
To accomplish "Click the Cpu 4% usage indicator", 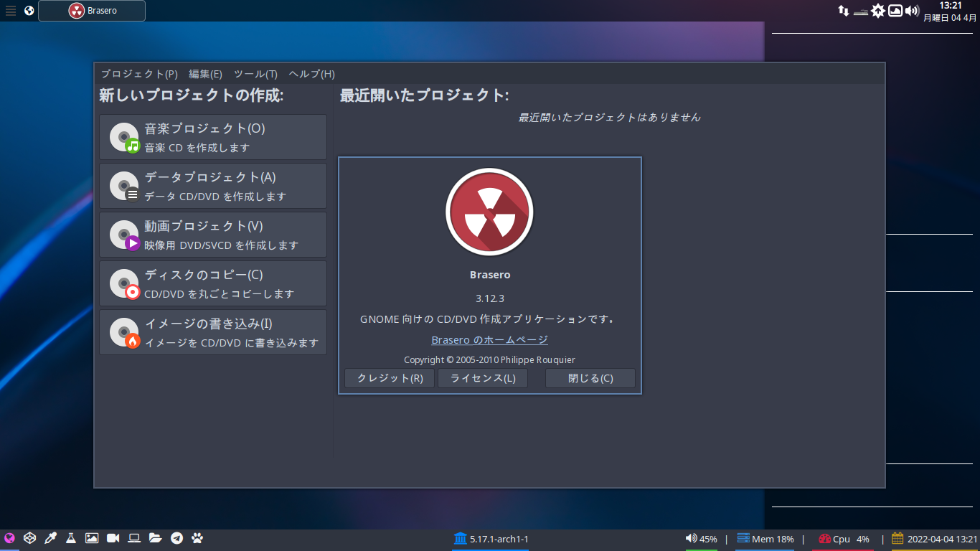I will click(x=844, y=539).
